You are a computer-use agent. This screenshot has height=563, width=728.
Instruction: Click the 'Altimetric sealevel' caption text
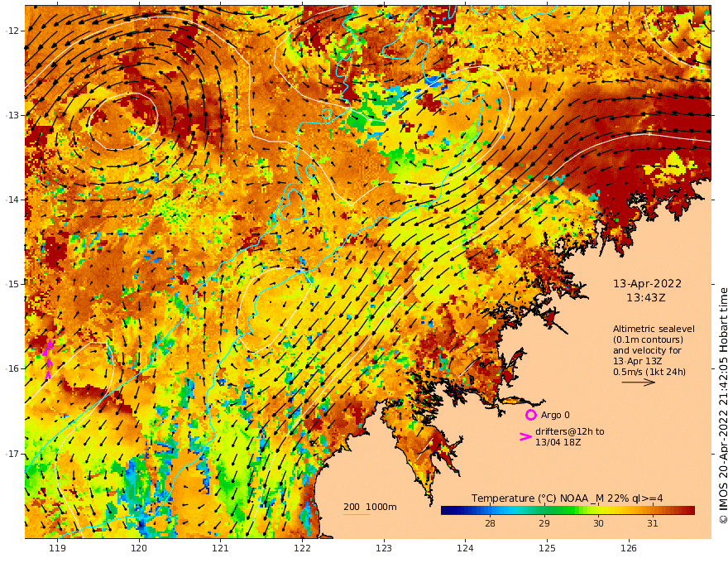click(x=654, y=329)
